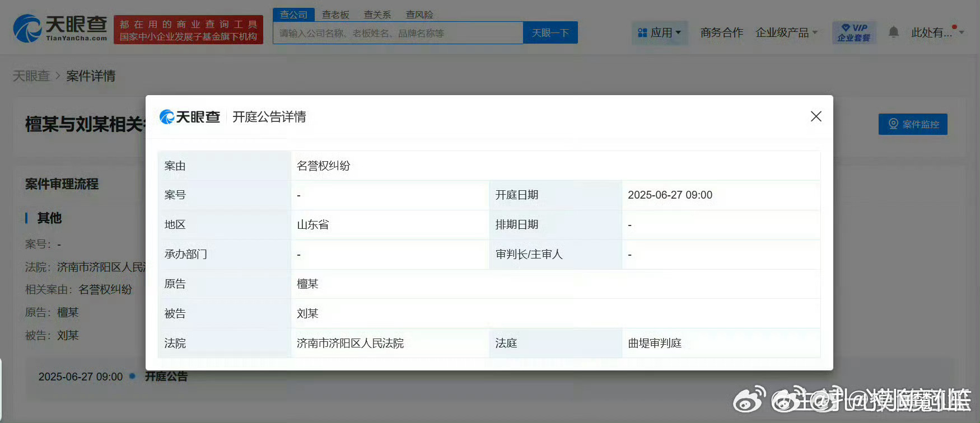Click the 山东省 region value
The height and width of the screenshot is (423, 980).
tap(313, 224)
